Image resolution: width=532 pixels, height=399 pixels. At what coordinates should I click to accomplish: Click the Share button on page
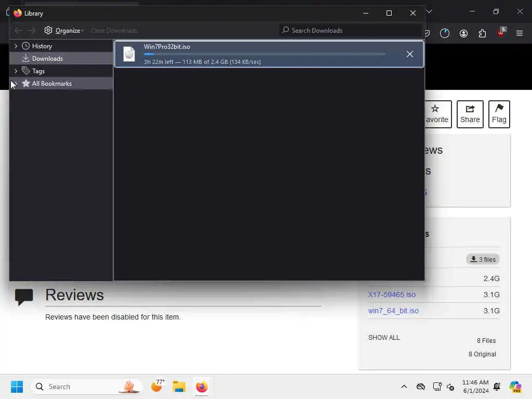click(470, 114)
